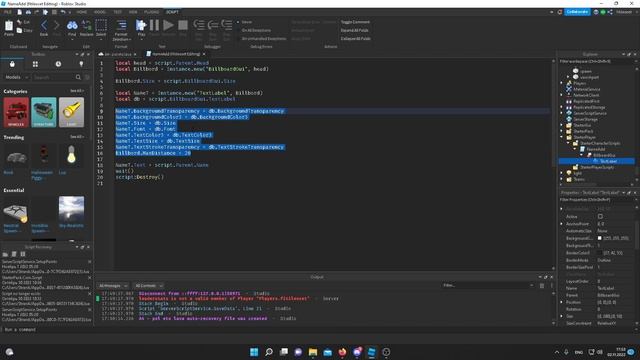The width and height of the screenshot is (640, 360).
Task: Click the new file icon in quick access
Action: pos(19,12)
